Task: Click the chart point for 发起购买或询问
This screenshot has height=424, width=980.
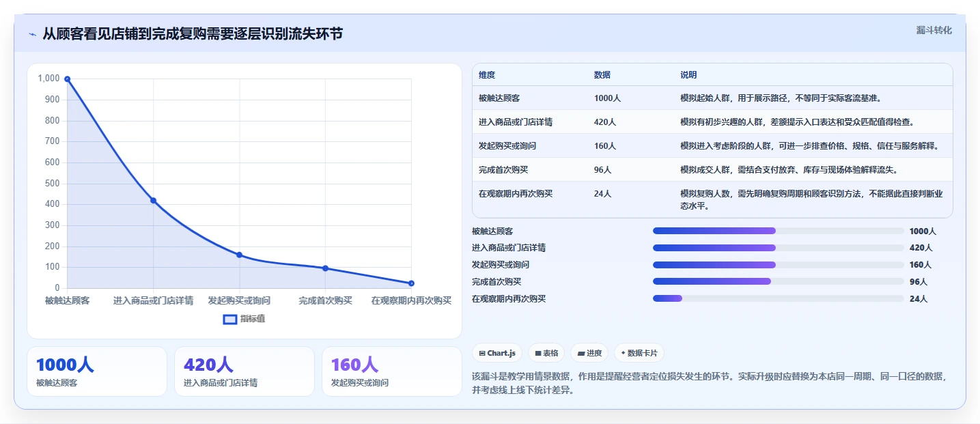Action: point(239,255)
